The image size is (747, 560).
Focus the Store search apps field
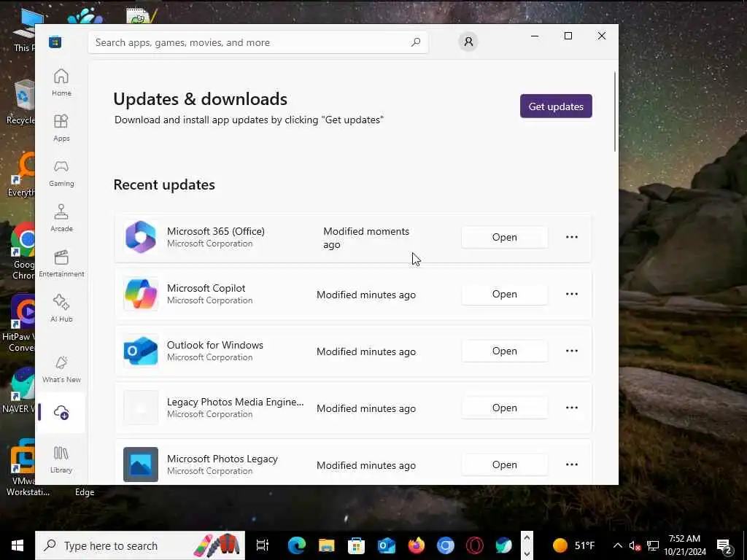point(258,42)
